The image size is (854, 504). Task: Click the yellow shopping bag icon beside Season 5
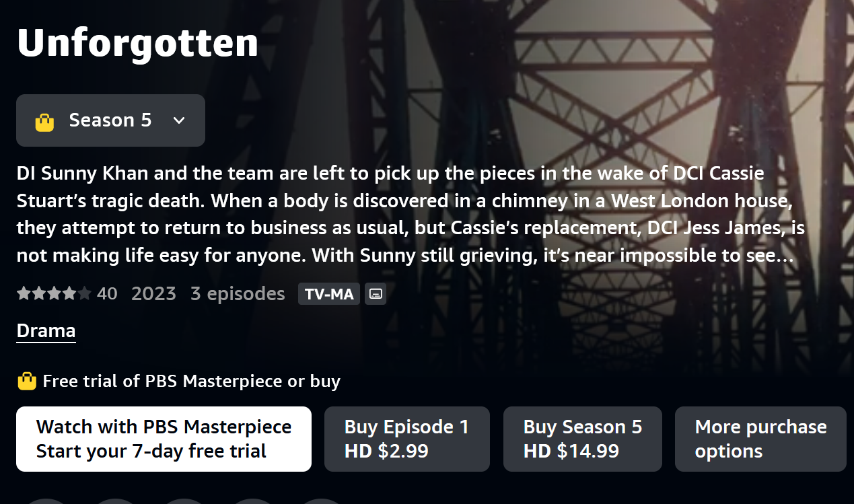click(x=44, y=121)
